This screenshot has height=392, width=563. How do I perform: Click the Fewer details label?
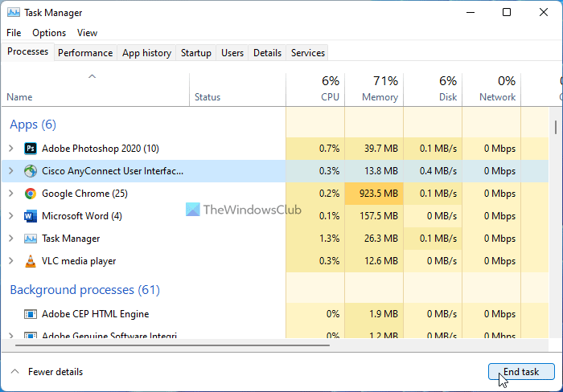55,372
